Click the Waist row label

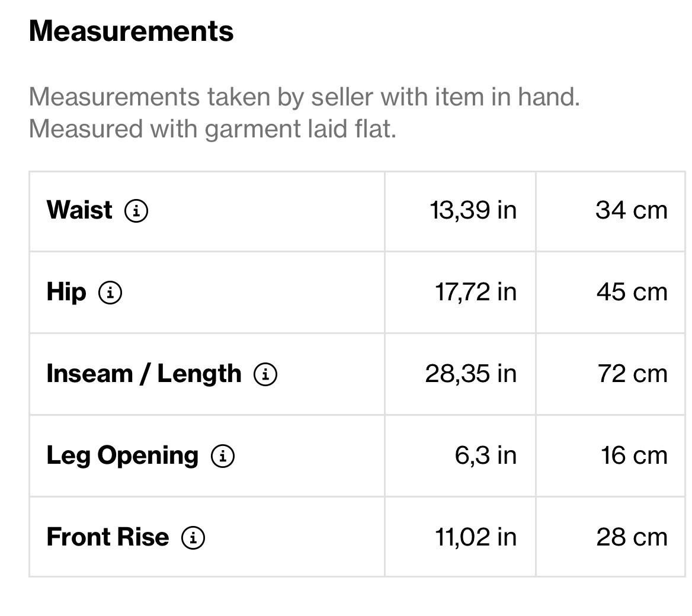(79, 210)
